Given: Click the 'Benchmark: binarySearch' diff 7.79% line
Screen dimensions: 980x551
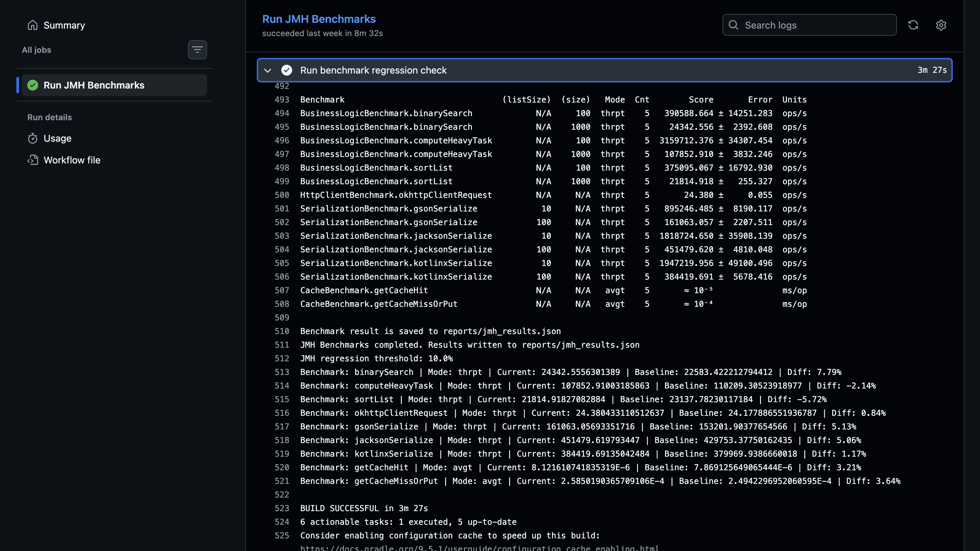Looking at the screenshot, I should pyautogui.click(x=571, y=372).
